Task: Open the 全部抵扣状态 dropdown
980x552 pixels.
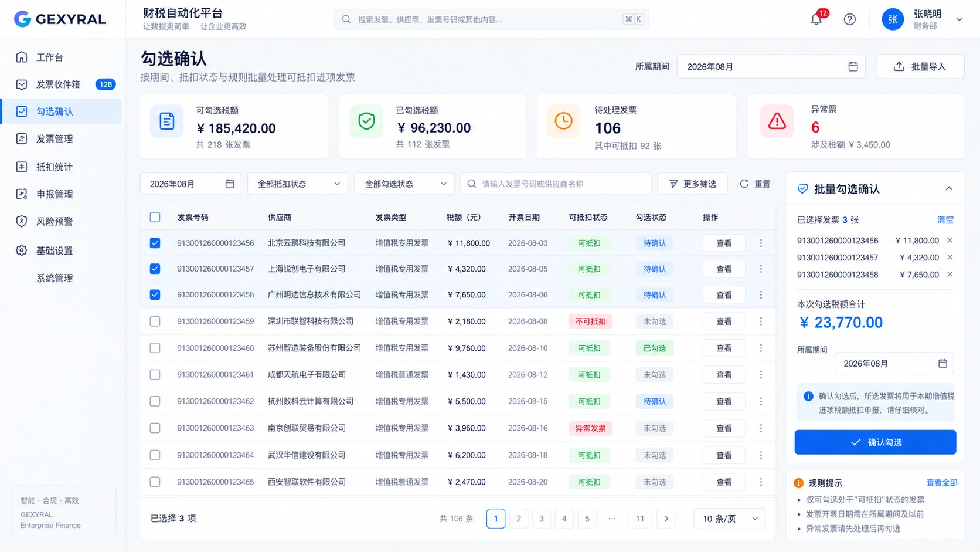Action: click(x=298, y=184)
